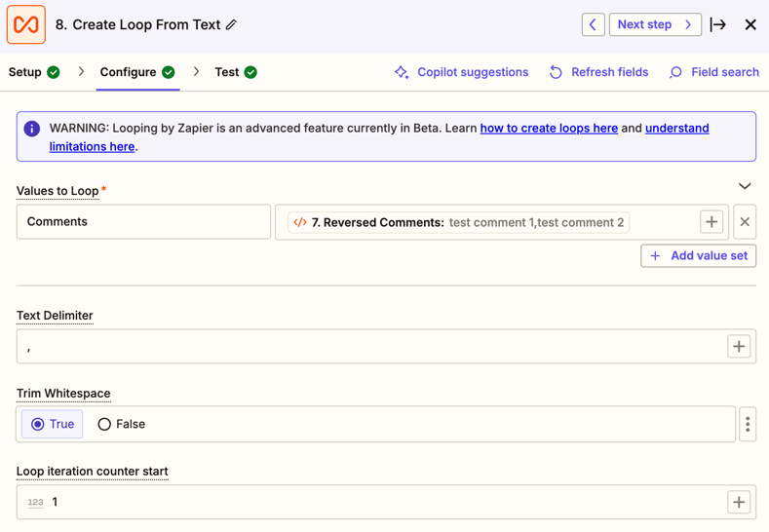Expand panel with the arrow-to-bar icon

(718, 24)
